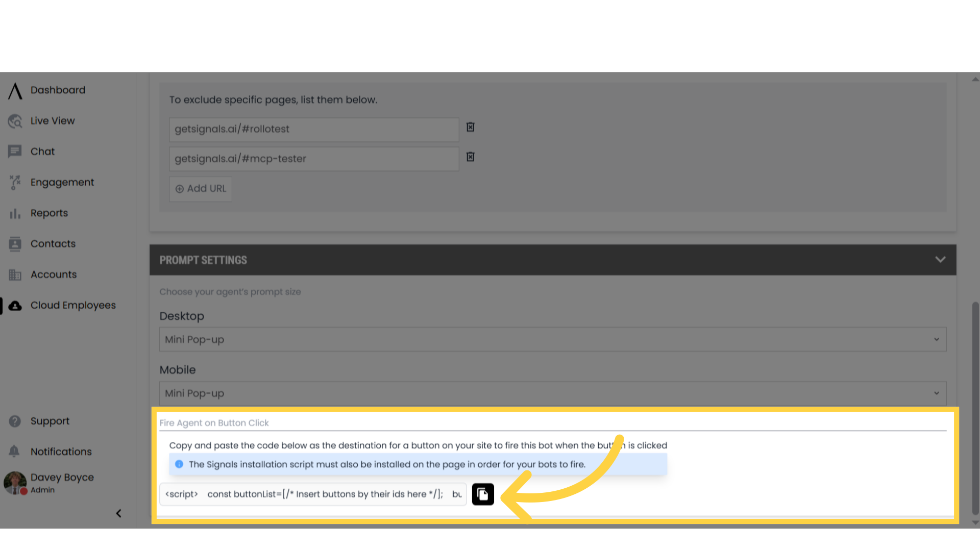Collapse the sidebar with left chevron

[x=119, y=513]
